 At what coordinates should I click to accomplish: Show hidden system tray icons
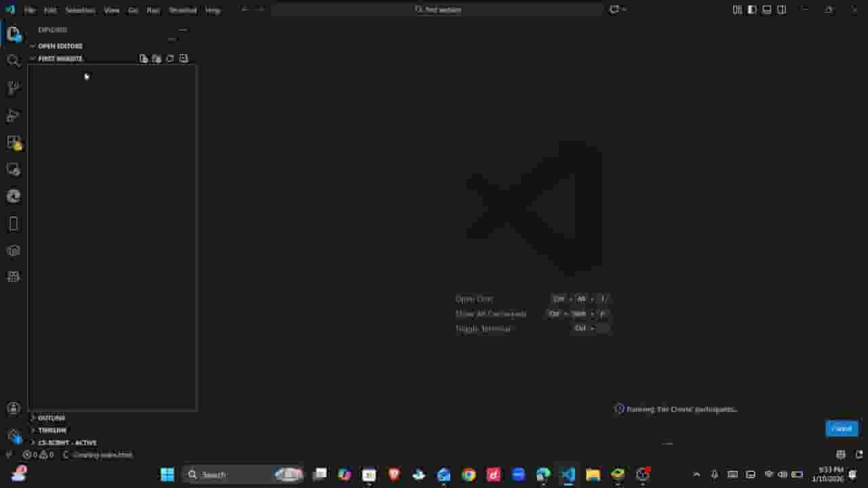pyautogui.click(x=696, y=474)
